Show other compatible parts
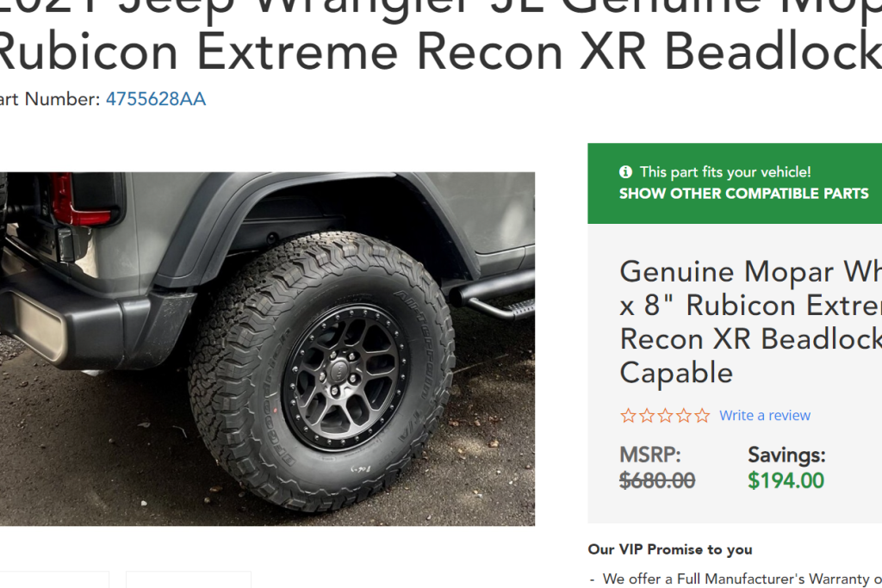Image resolution: width=882 pixels, height=588 pixels. tap(743, 194)
